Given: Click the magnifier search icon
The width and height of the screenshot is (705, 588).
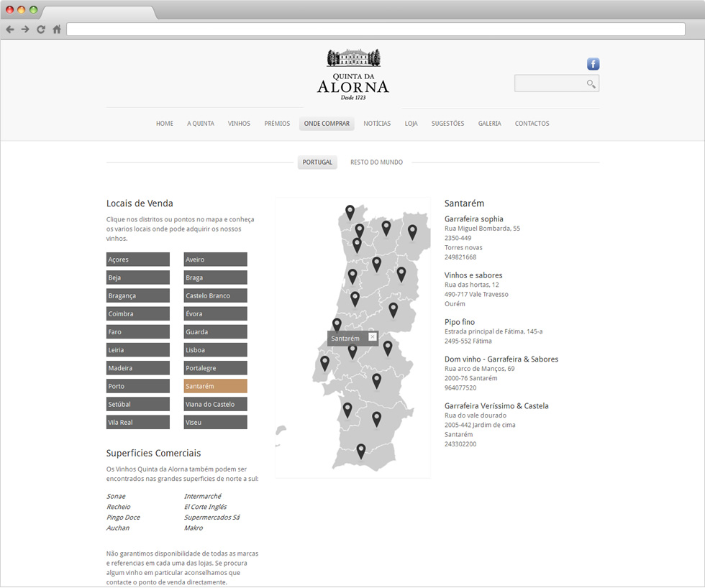Looking at the screenshot, I should [591, 84].
